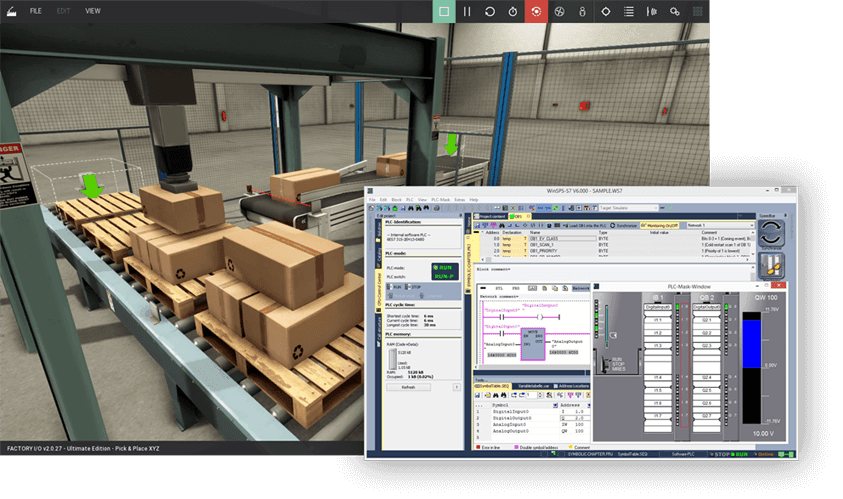Toggle Monitoring On/Off
The image size is (843, 499).
659,225
